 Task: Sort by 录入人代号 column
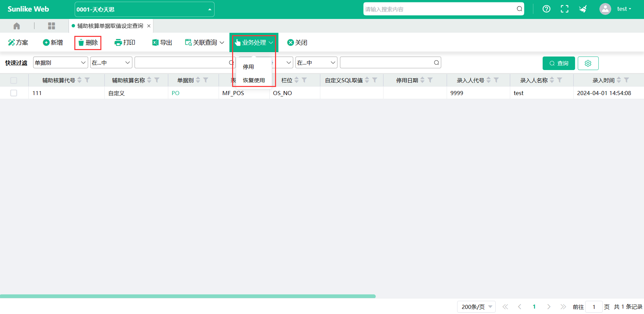coord(489,80)
